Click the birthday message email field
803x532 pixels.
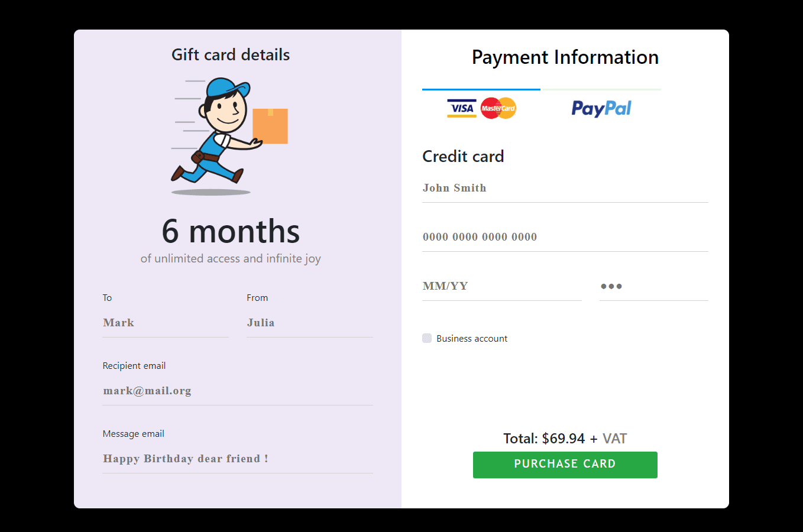tap(237, 459)
